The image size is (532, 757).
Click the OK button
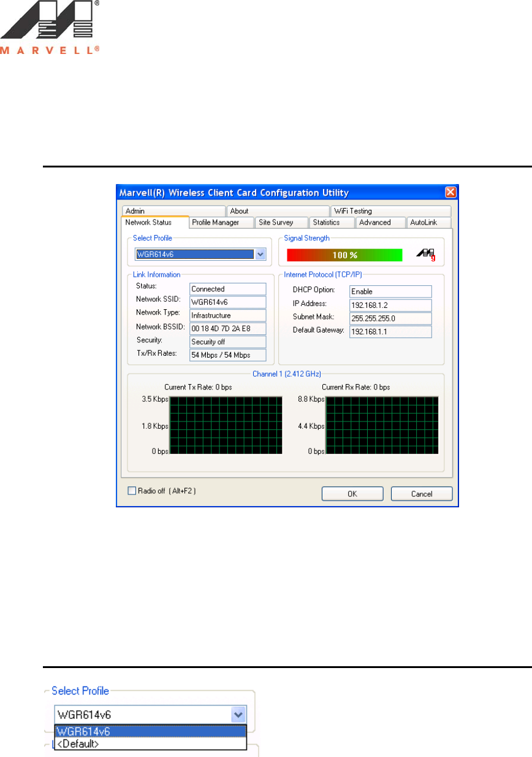[352, 494]
